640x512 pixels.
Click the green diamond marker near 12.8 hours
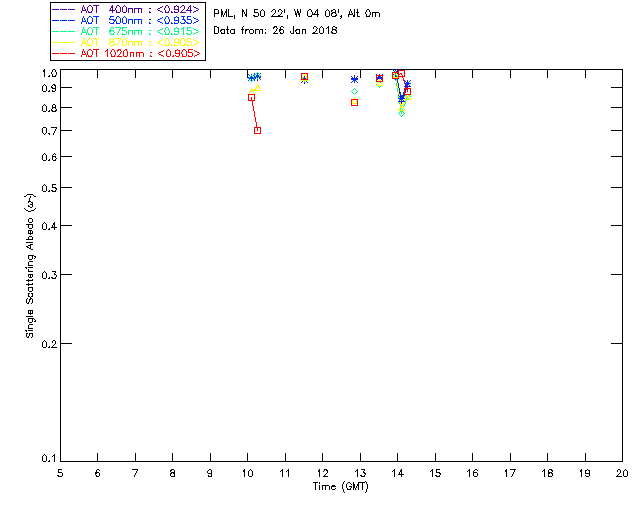355,91
